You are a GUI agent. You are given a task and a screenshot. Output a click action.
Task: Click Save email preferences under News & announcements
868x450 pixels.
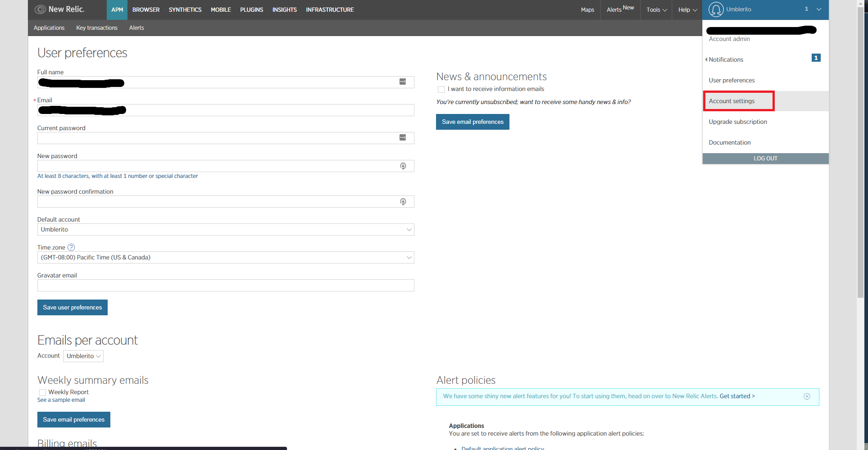473,122
